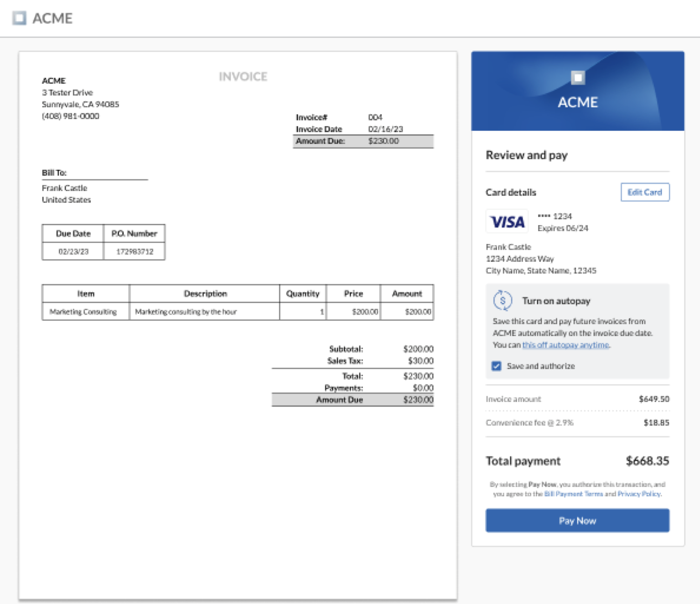Click the ACME wordmark next to the header logo
The width and height of the screenshot is (700, 604).
[51, 18]
